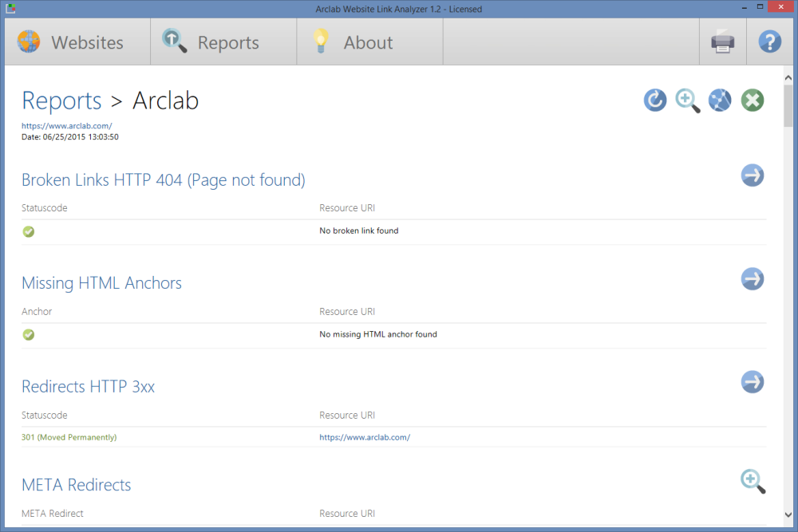The height and width of the screenshot is (532, 798).
Task: Click the Arclab title text in the breadcrumb
Action: [165, 100]
